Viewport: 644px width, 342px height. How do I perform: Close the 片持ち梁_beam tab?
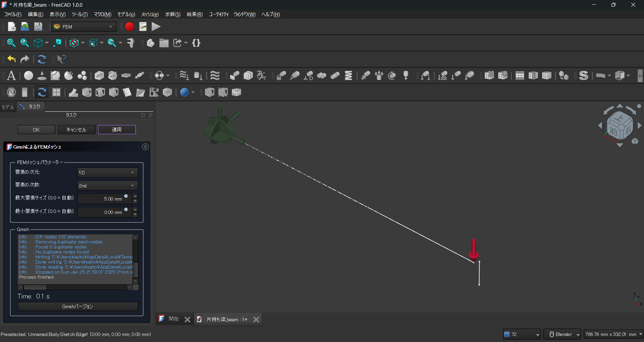(256, 320)
